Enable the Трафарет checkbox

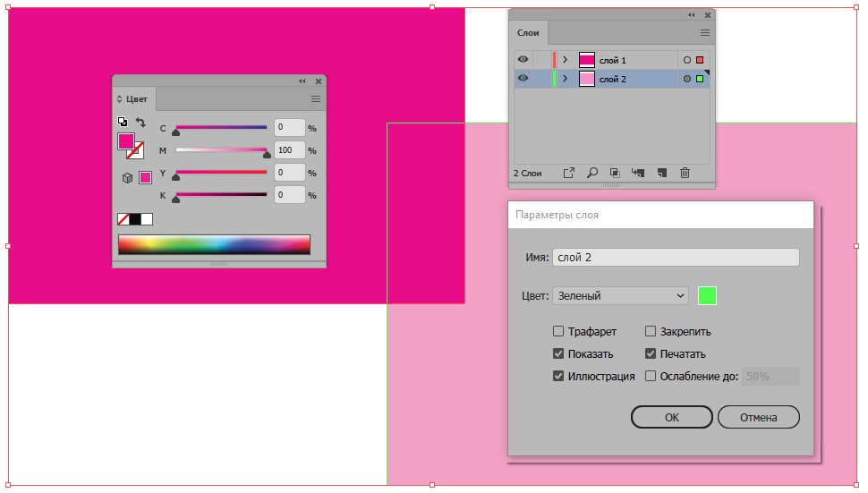(x=558, y=331)
